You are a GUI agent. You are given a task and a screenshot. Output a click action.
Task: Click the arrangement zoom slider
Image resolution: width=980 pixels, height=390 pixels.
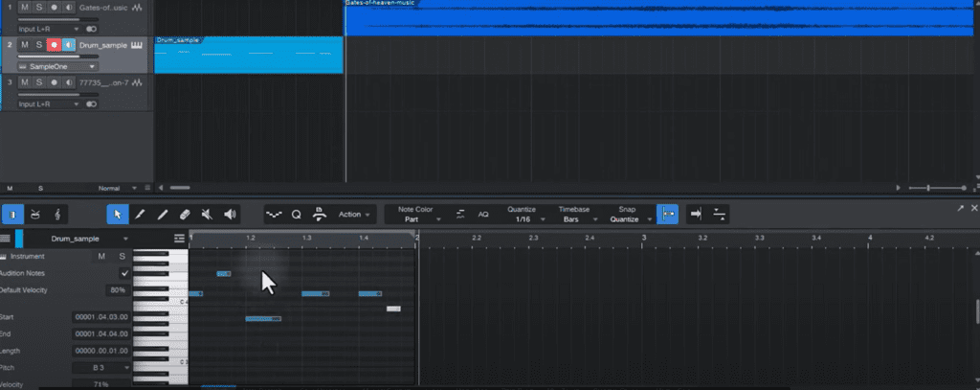pyautogui.click(x=938, y=188)
